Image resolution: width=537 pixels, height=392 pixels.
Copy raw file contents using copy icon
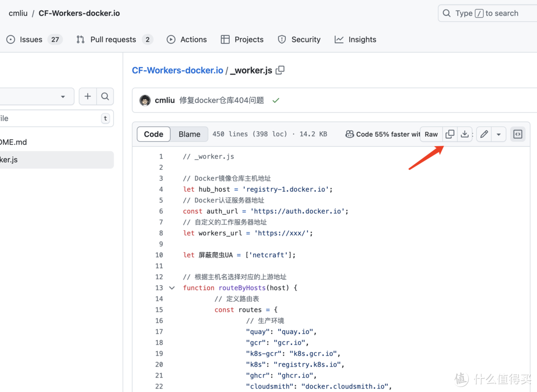click(449, 134)
